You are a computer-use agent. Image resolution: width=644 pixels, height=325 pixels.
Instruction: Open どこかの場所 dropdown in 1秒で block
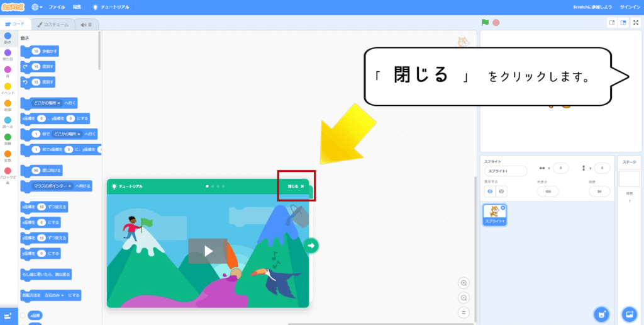(x=69, y=134)
